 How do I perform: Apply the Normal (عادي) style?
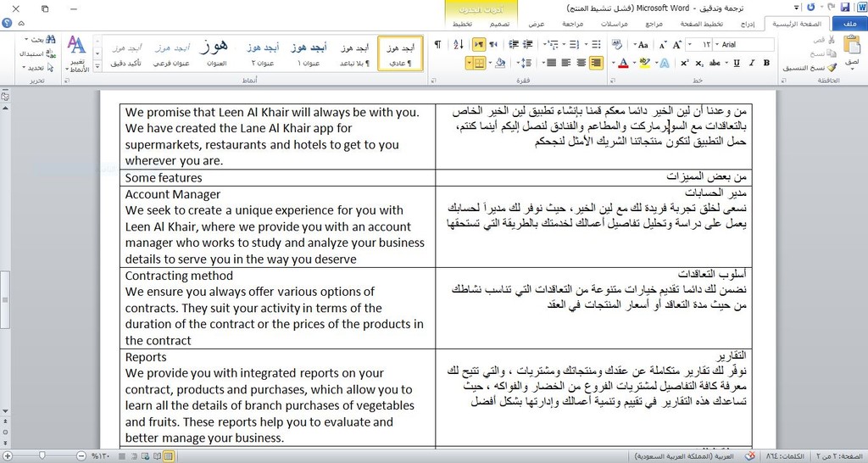click(x=400, y=53)
